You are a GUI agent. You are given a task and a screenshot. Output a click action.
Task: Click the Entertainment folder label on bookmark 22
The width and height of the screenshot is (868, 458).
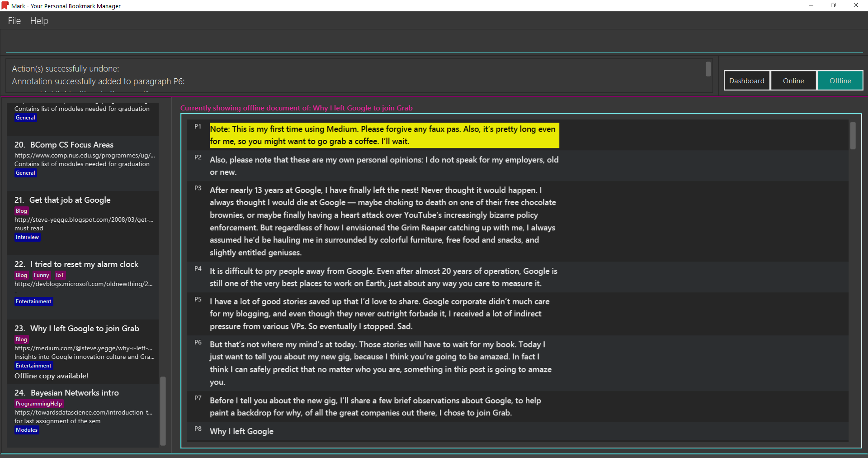pos(33,301)
